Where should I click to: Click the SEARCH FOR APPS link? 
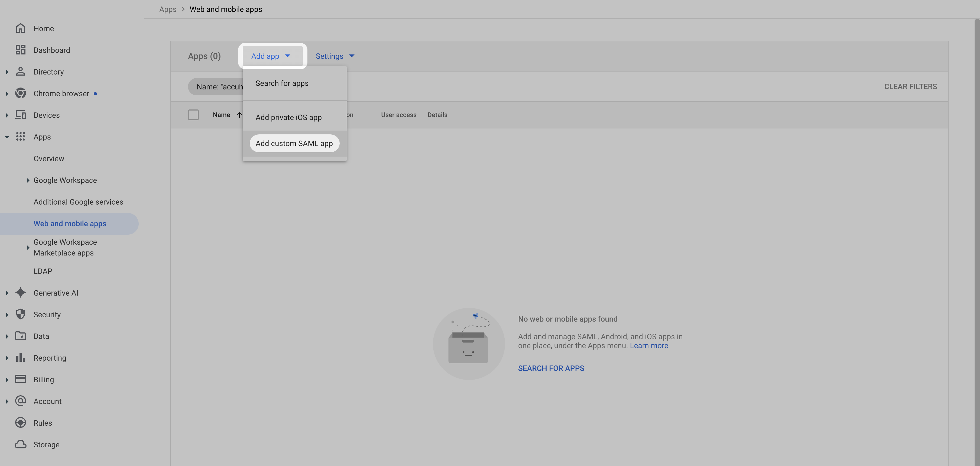click(551, 368)
